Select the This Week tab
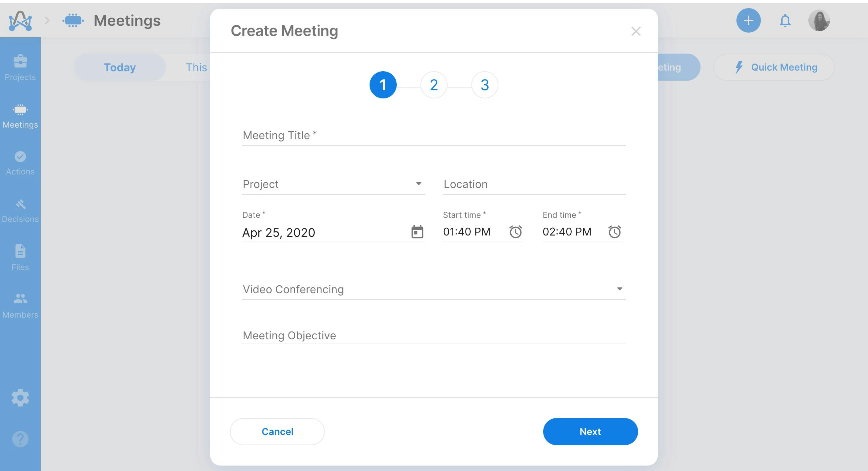 (x=197, y=67)
